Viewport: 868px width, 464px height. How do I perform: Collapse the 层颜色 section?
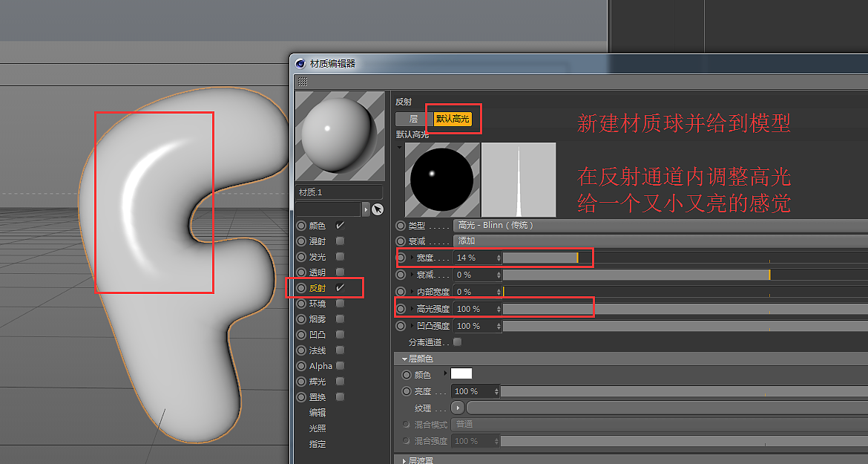(x=404, y=359)
